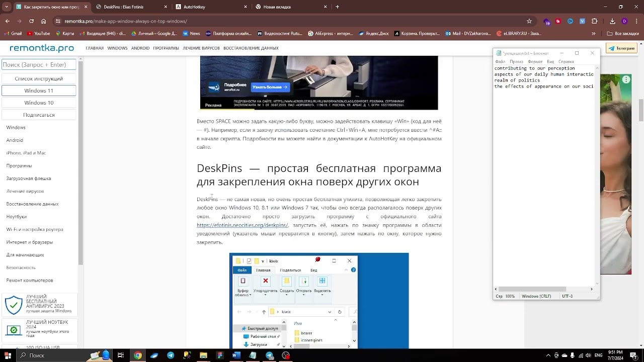Viewport: 644px width, 362px height.
Task: Close the AutoHotkey tab
Action: (x=246, y=7)
